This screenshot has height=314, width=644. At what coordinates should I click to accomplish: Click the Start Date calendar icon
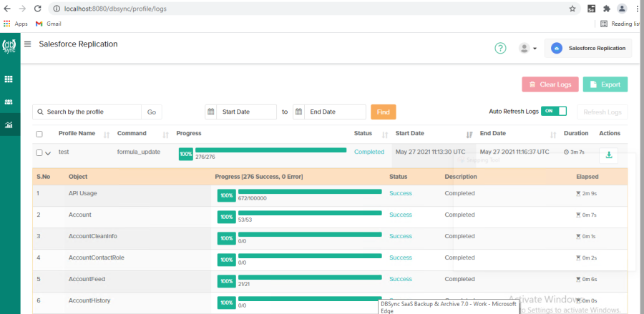[x=211, y=112]
